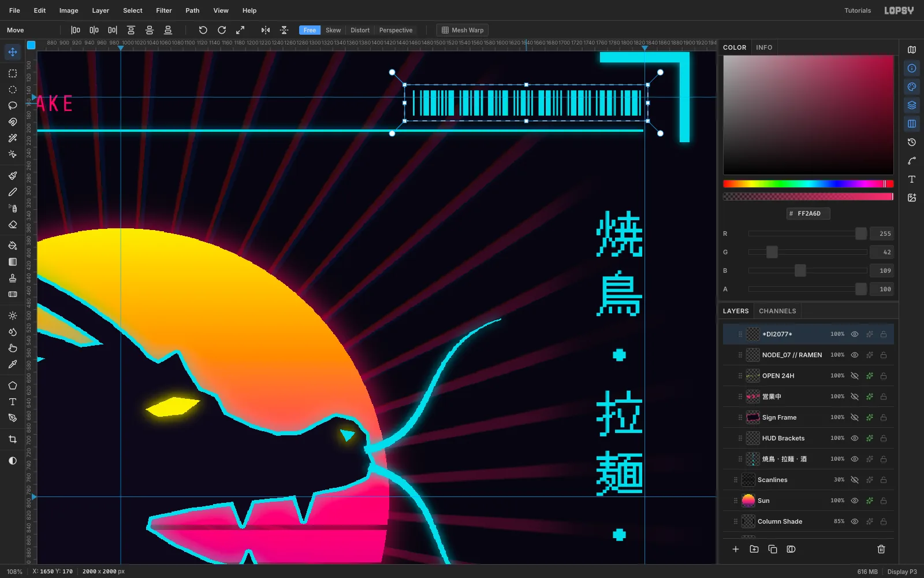Show the OPEN 24H layer
Screen dimensions: 924x578
[x=855, y=376]
